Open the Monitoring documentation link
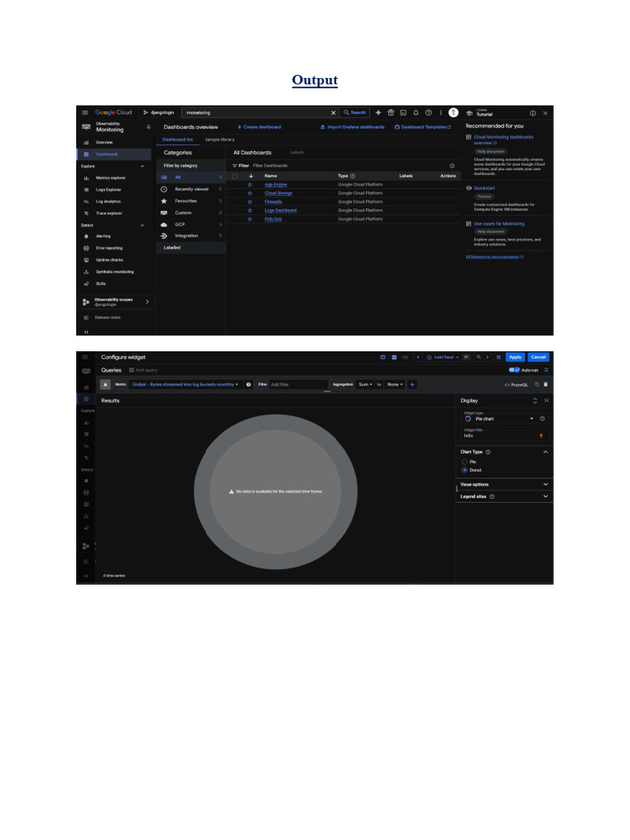 pos(495,257)
